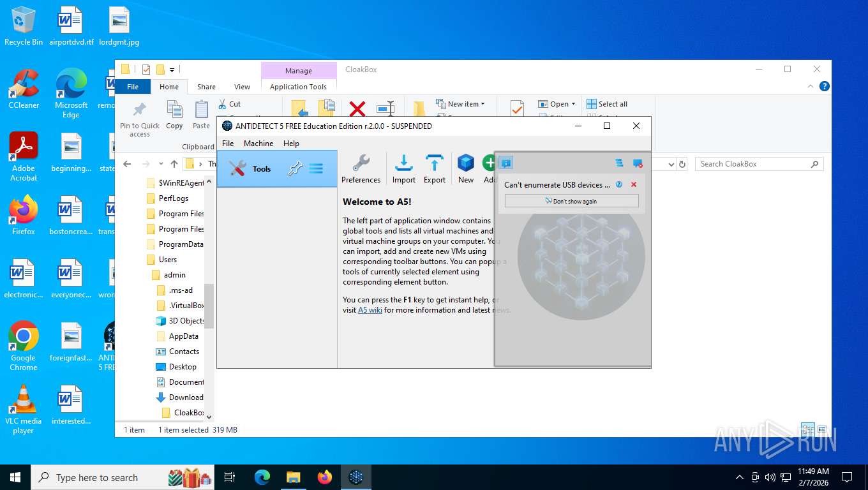Viewport: 868px width, 490px height.
Task: Open the recent locations dropdown in Explorer
Action: [161, 164]
